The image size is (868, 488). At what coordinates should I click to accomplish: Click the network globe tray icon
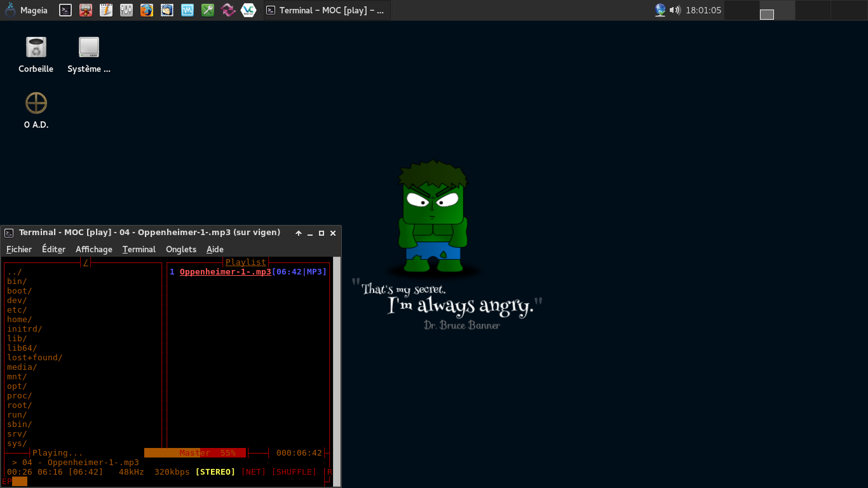(x=660, y=10)
